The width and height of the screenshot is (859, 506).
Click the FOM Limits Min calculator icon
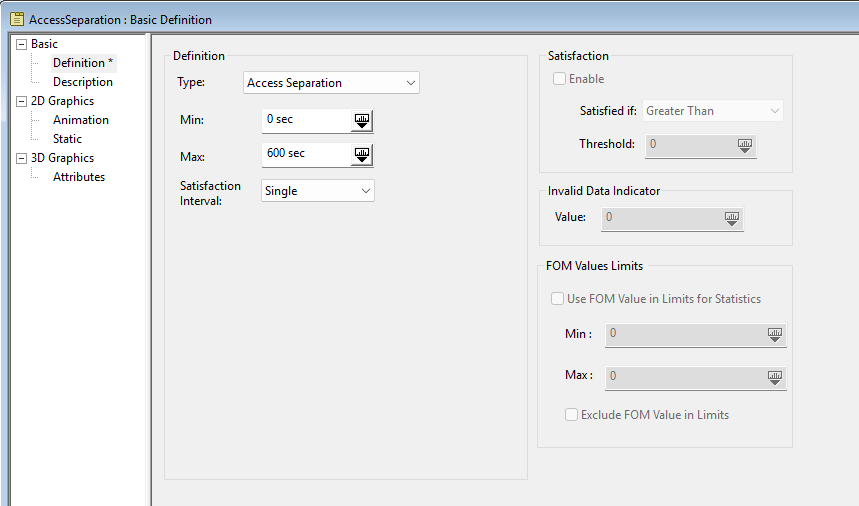pos(774,335)
